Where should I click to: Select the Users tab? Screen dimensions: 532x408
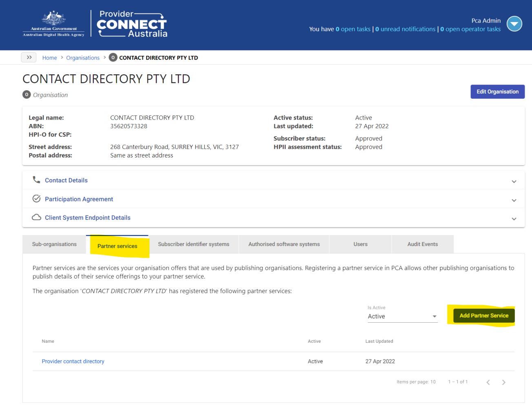[x=360, y=244]
